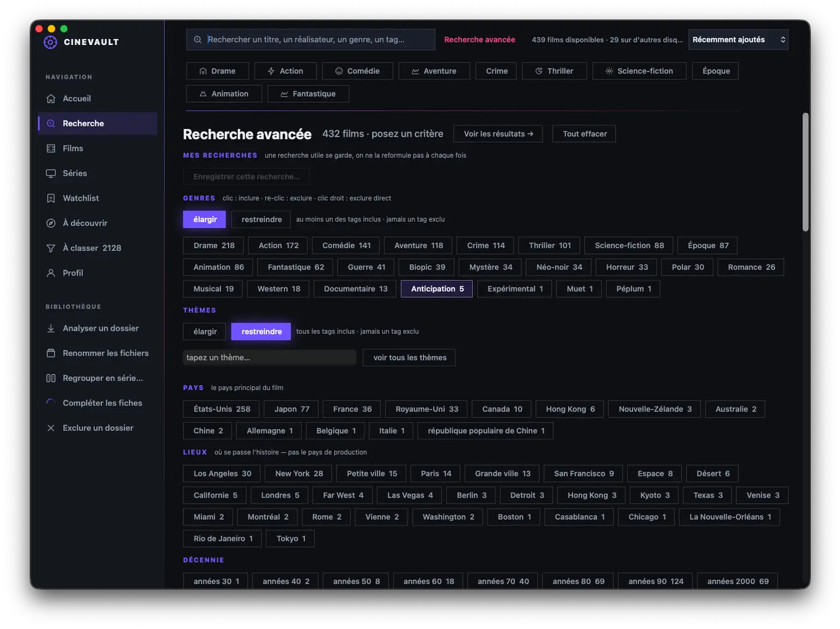Screen dimensions: 840x629
Task: Select the Compléter les fiches sidebar item
Action: [x=98, y=403]
